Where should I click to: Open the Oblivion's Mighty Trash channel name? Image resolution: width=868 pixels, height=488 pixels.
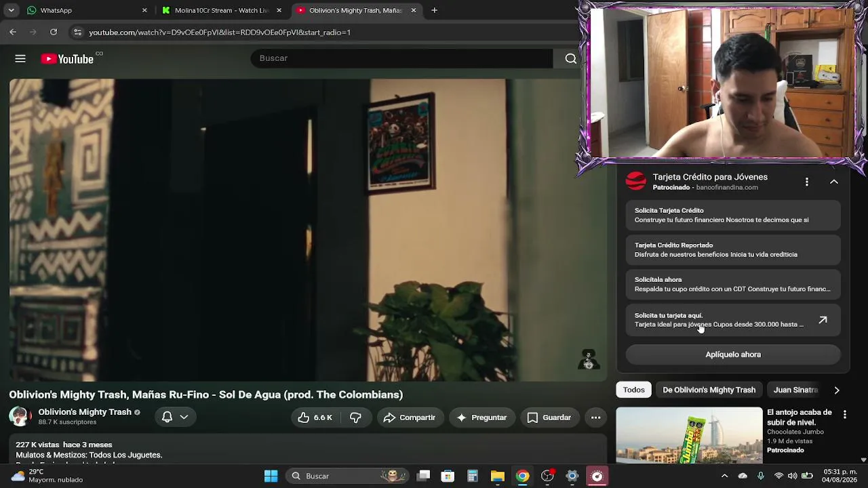coord(85,412)
